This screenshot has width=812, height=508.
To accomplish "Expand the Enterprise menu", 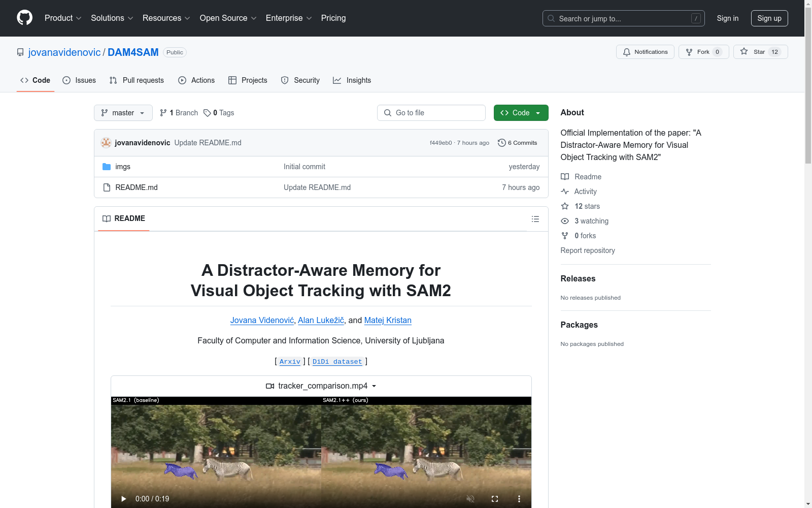I will tap(289, 18).
